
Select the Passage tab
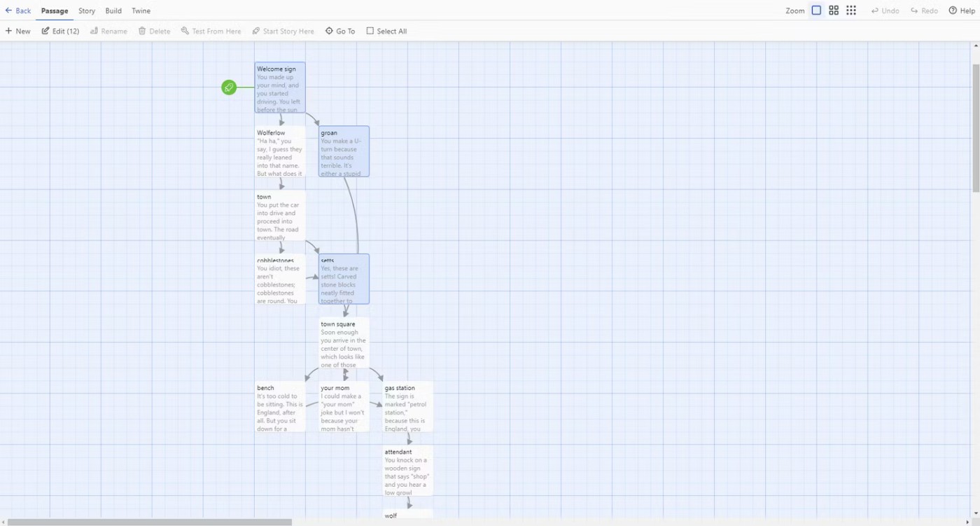pyautogui.click(x=55, y=11)
